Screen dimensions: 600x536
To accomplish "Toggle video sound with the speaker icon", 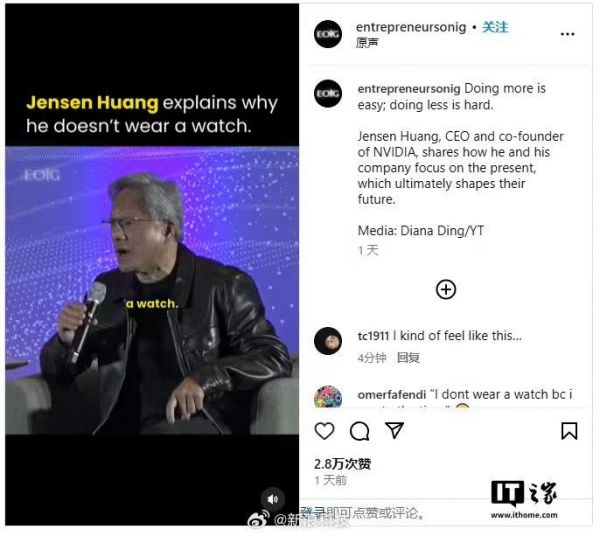I will [272, 499].
